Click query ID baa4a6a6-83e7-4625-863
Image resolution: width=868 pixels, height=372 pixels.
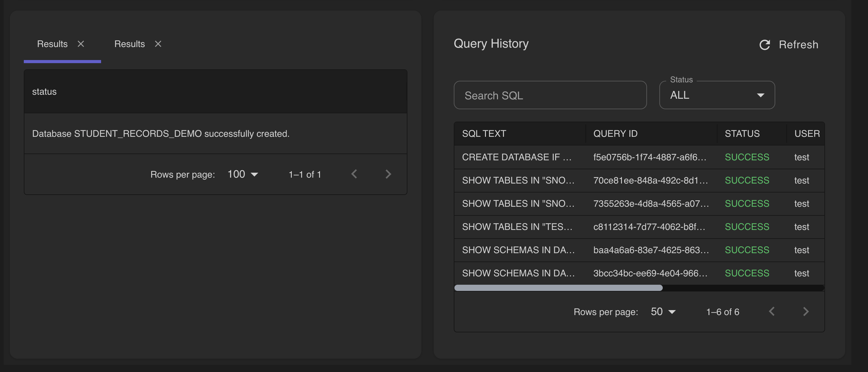tap(651, 250)
